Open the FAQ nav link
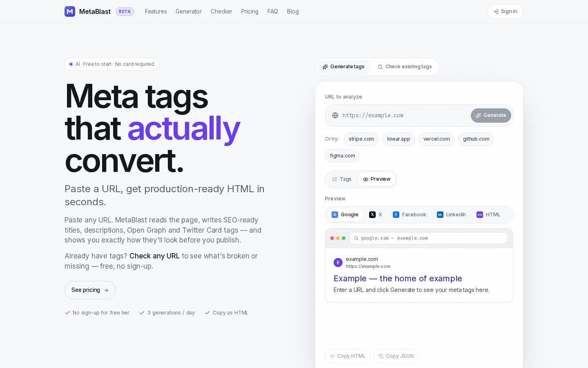The width and height of the screenshot is (588, 368). coord(272,11)
